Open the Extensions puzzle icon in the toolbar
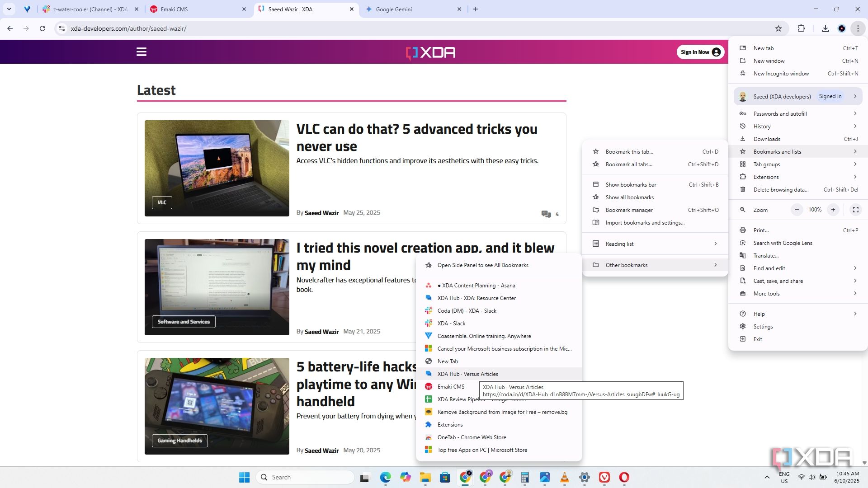This screenshot has height=488, width=868. pyautogui.click(x=801, y=28)
